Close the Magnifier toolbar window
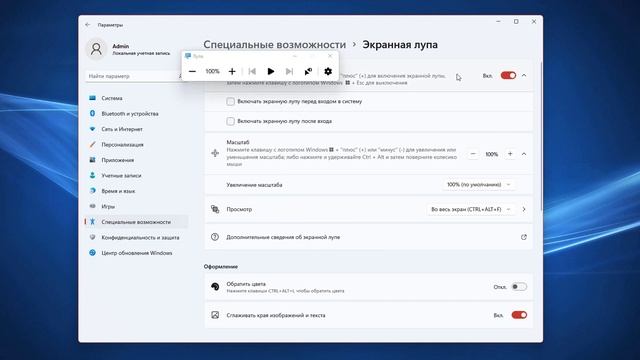Screen dimensions: 640x360 [x=330, y=56]
